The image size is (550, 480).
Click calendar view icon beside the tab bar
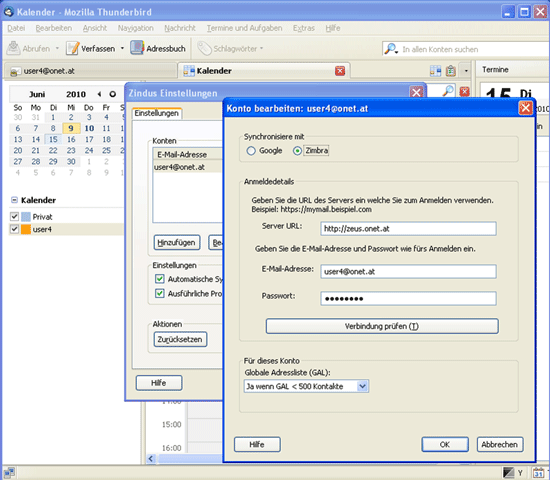[435, 71]
